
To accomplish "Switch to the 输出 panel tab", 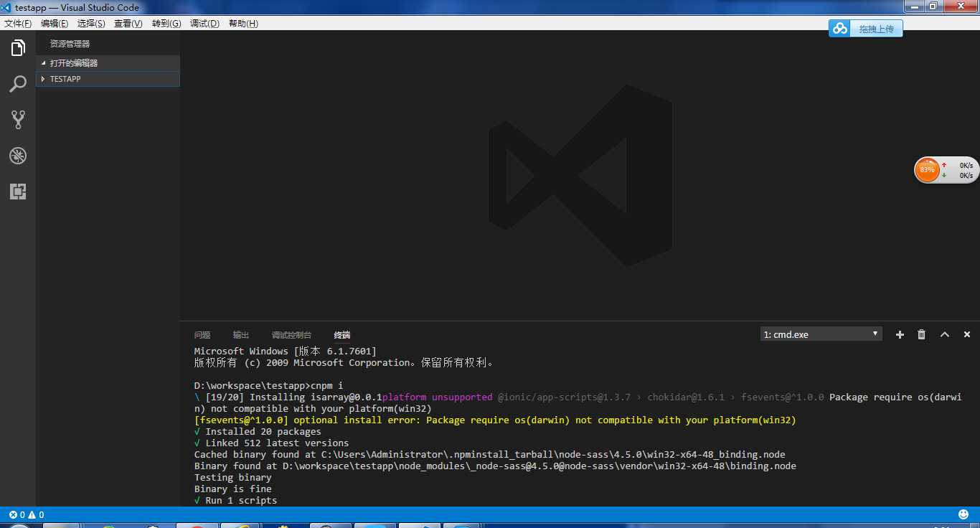I will click(241, 335).
